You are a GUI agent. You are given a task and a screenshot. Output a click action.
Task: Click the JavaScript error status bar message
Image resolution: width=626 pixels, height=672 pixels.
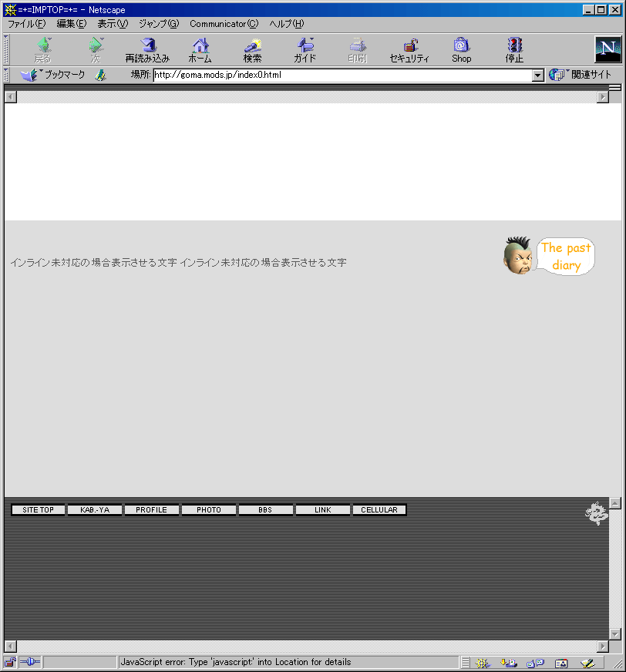pos(235,662)
